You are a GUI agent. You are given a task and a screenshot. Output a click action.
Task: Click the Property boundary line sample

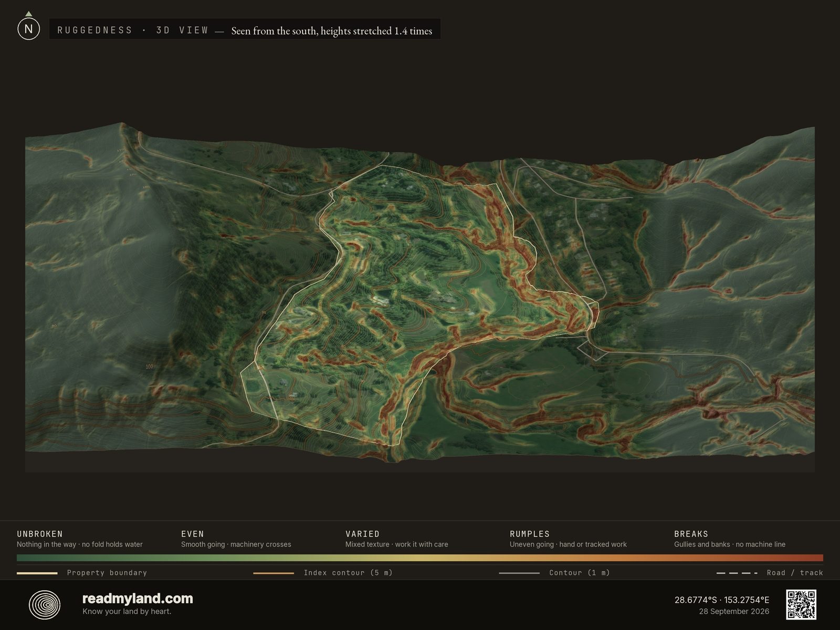click(37, 573)
